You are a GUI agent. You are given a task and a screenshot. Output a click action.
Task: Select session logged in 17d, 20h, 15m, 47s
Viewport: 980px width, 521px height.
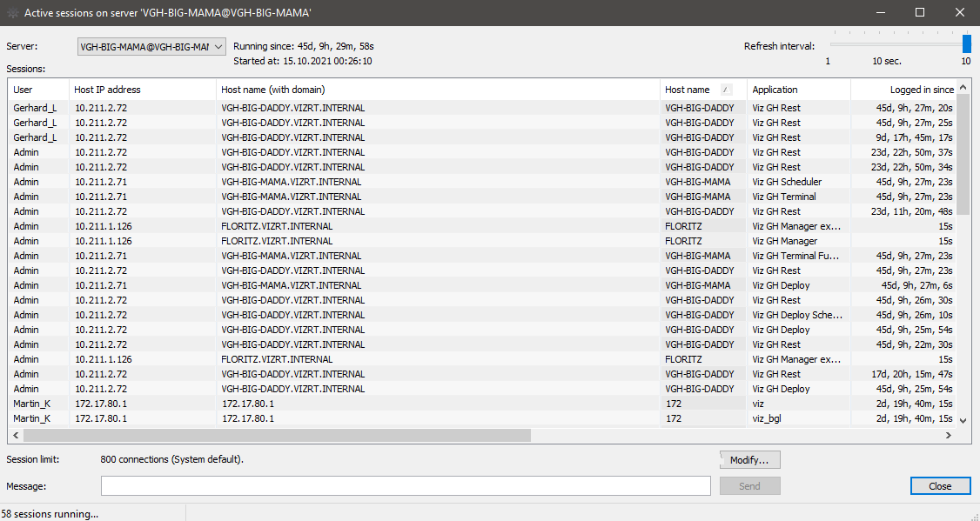pyautogui.click(x=482, y=374)
